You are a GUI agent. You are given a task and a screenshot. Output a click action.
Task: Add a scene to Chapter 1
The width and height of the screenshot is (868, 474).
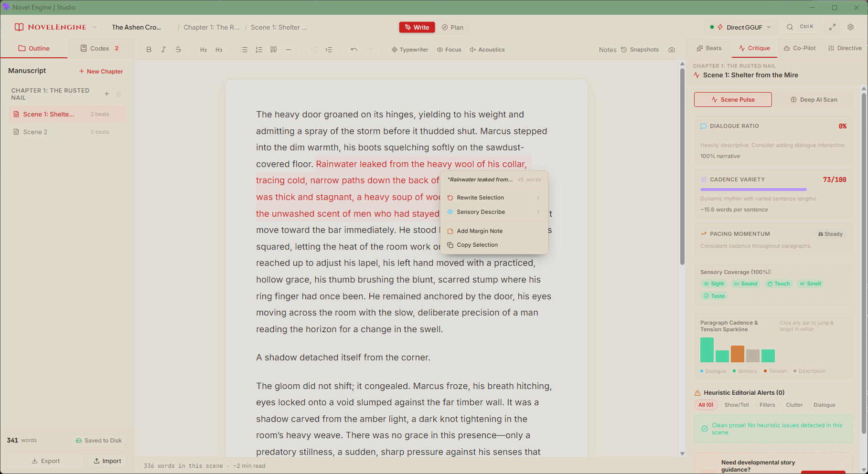coord(107,94)
